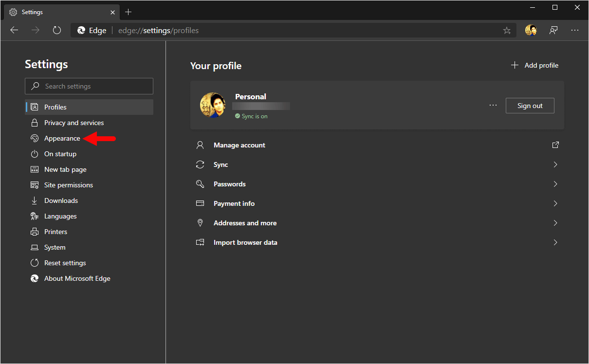Click the Personal profile picture

(x=213, y=105)
